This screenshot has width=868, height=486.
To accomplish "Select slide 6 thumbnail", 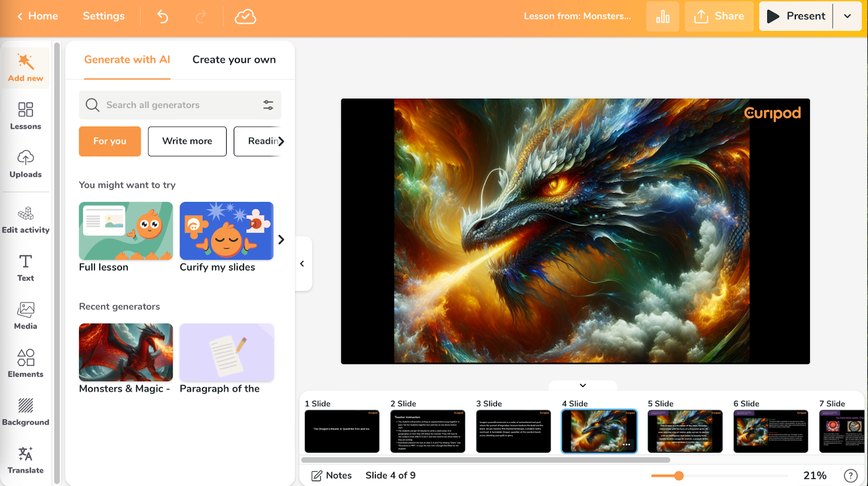I will pyautogui.click(x=770, y=431).
